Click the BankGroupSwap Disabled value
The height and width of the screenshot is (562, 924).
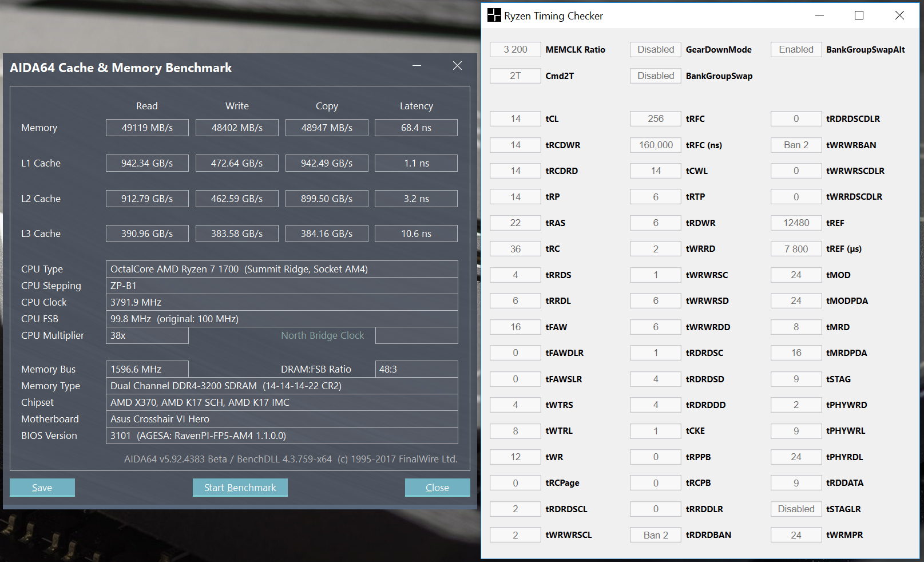656,76
